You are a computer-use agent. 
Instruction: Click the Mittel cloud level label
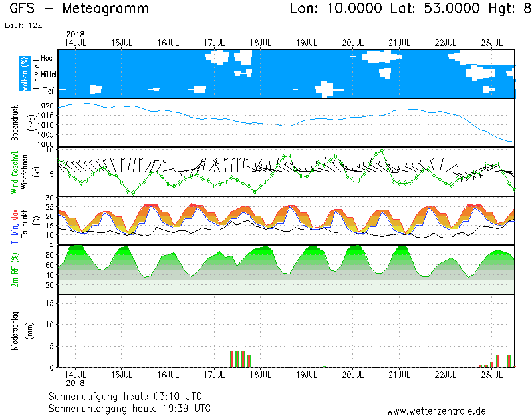(48, 75)
